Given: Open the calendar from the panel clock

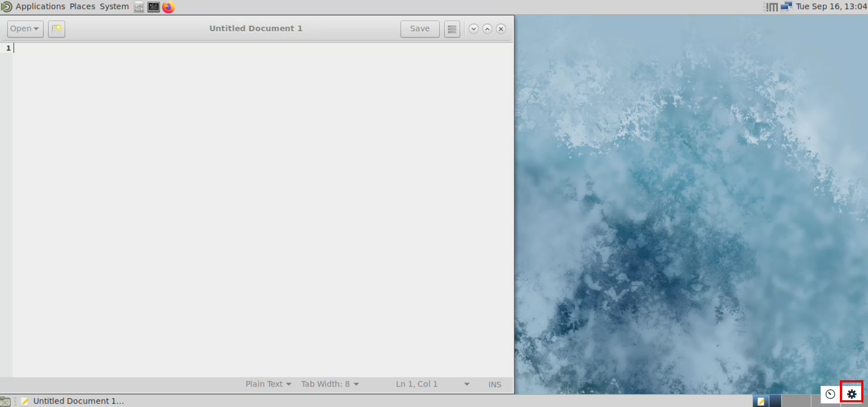Looking at the screenshot, I should [831, 6].
